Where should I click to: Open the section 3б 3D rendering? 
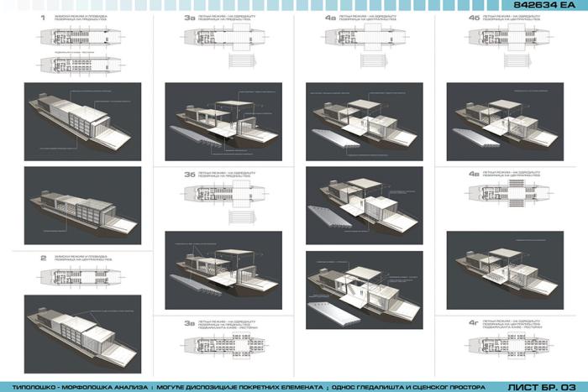tap(223, 270)
